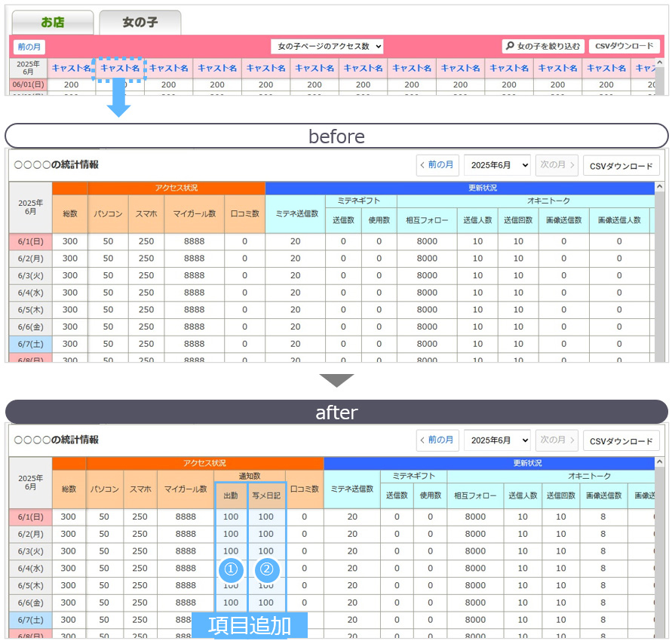Screen dimensions: 672x644
Task: Select the 女の子 tab
Action: point(140,23)
